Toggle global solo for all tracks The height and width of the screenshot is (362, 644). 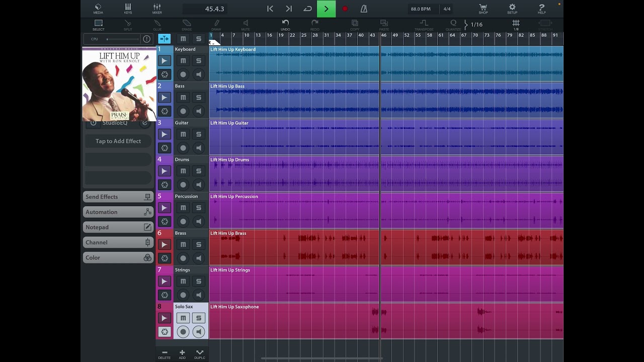tap(199, 39)
